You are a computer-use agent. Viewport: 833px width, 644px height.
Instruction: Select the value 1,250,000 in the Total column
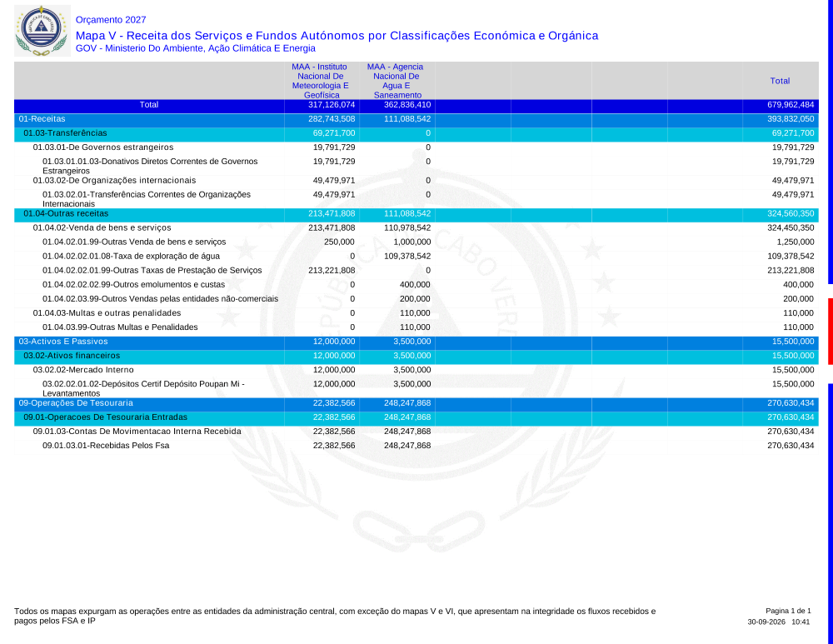796,242
